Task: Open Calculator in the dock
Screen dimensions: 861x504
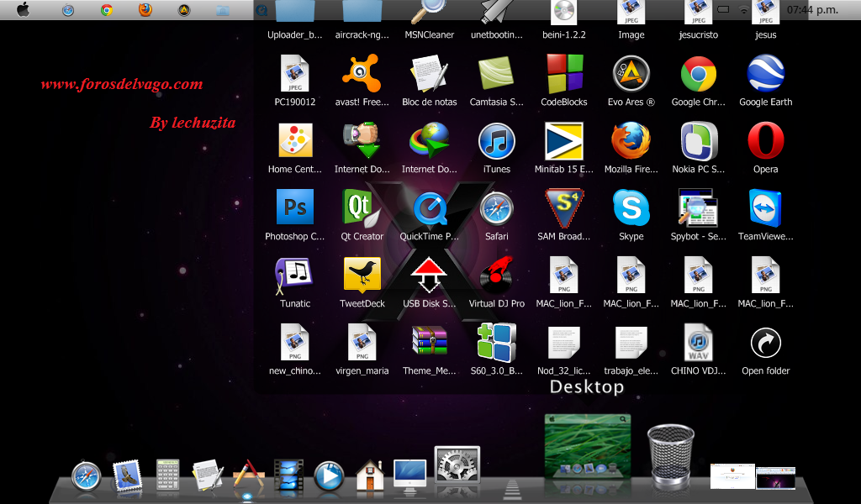Action: coord(167,474)
